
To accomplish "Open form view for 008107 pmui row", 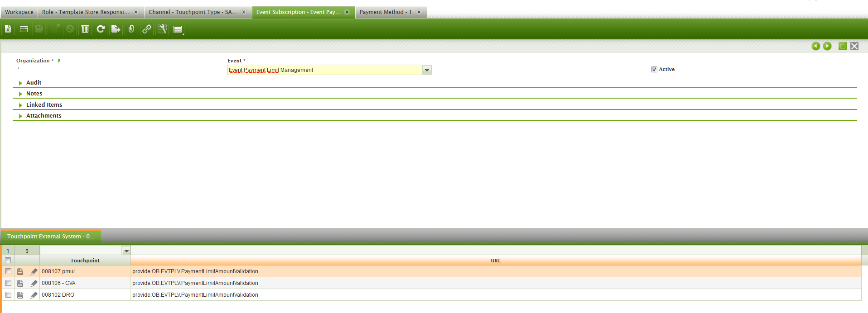I will [x=20, y=271].
